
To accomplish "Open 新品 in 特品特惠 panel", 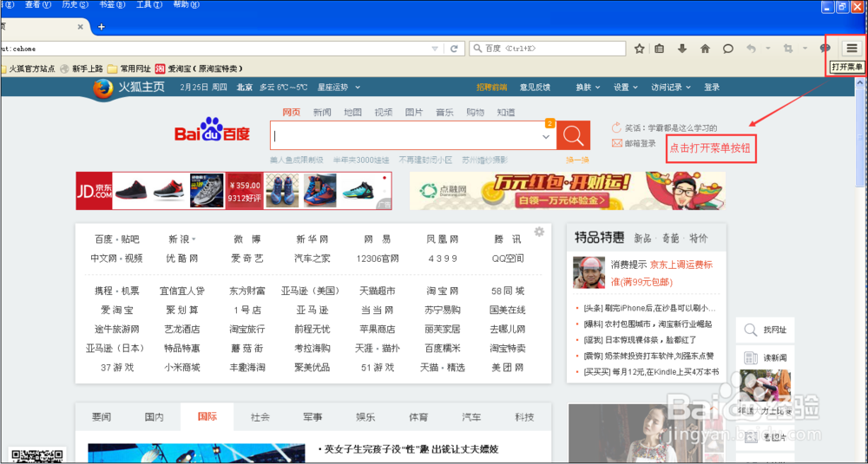I will pyautogui.click(x=642, y=239).
